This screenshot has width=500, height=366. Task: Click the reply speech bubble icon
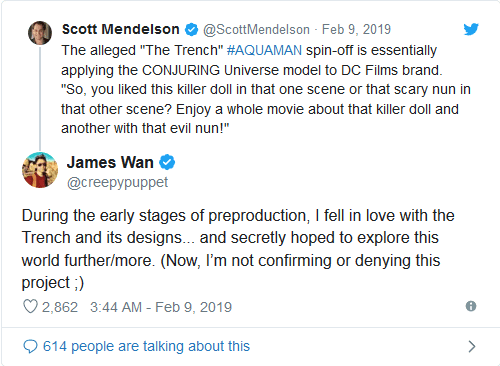click(x=30, y=346)
